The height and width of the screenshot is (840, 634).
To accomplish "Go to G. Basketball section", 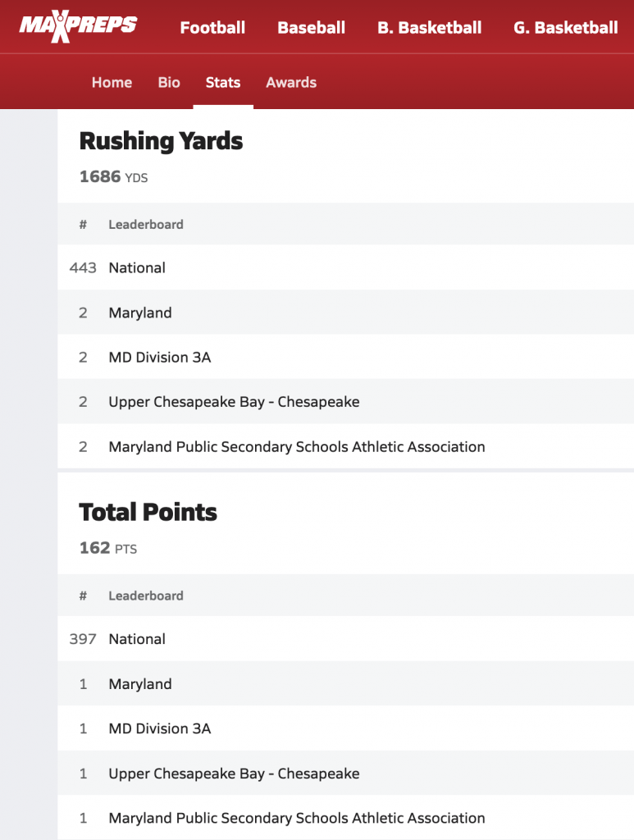I will tap(565, 27).
